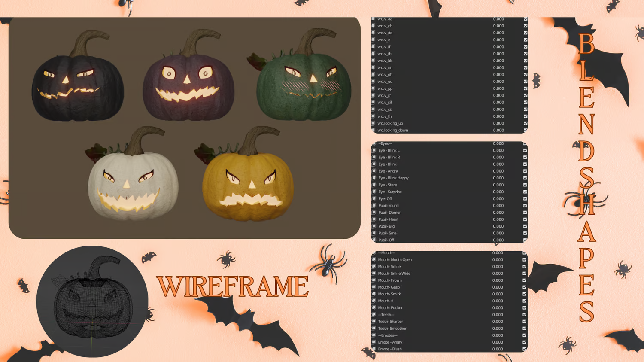
Task: Click the shape key icon beside Pupil- Small
Action: [374, 233]
